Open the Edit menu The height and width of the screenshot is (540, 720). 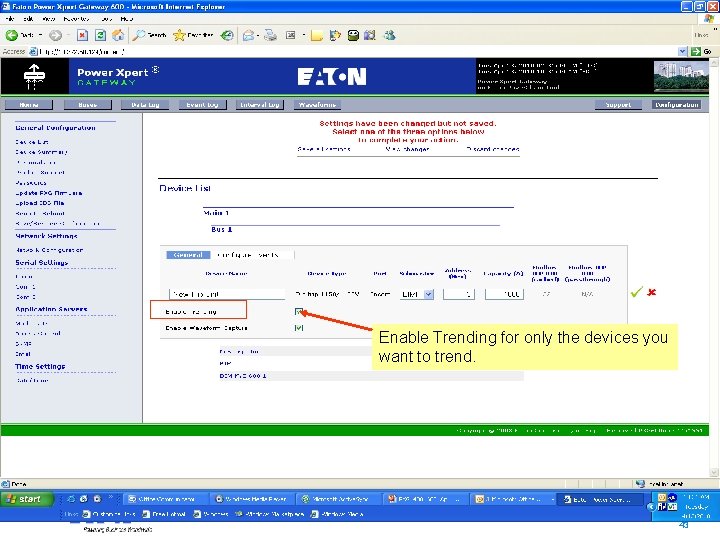pyautogui.click(x=28, y=19)
